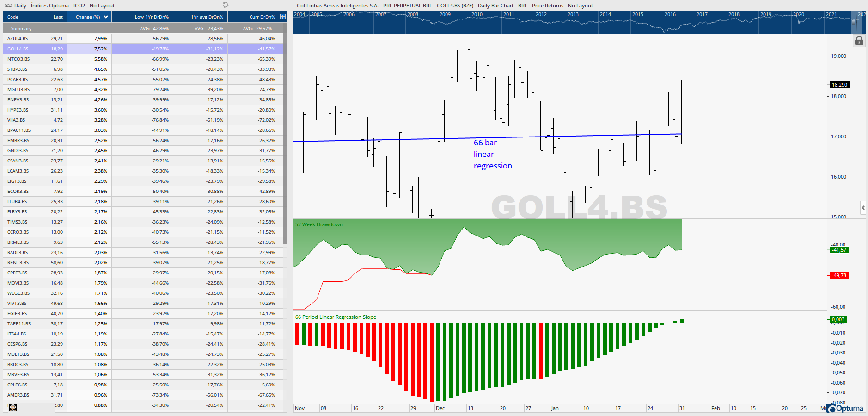The width and height of the screenshot is (868, 416).
Task: Open the Change (%) column sort dropdown
Action: [106, 17]
